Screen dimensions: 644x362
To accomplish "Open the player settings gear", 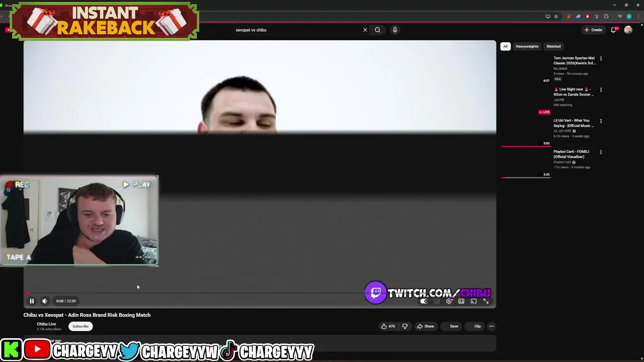I will [449, 301].
